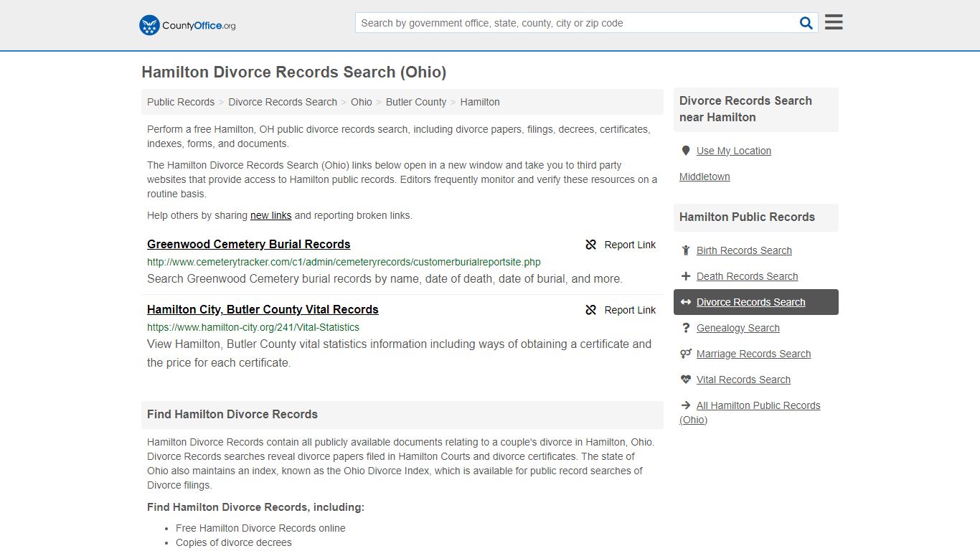Image resolution: width=980 pixels, height=551 pixels.
Task: Click the Divorce Records arrows icon
Action: [x=686, y=302]
